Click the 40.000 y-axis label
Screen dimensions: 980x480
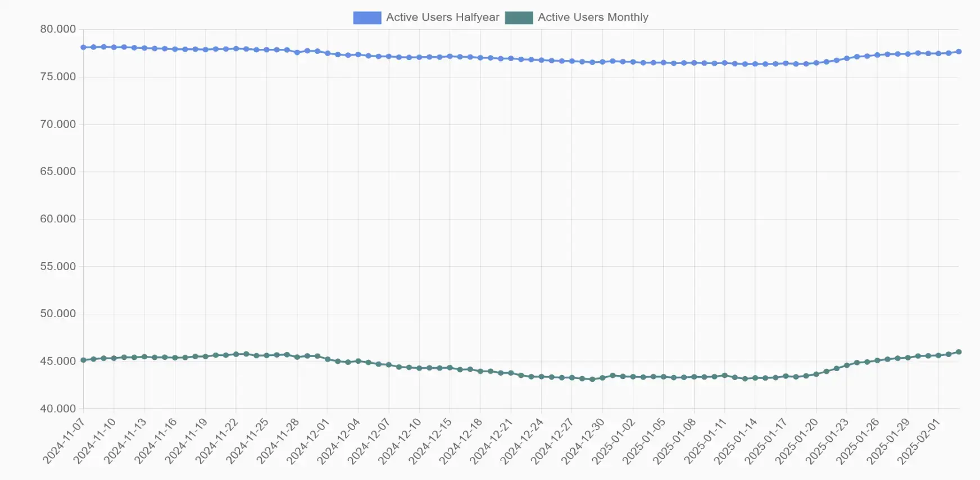coord(58,409)
